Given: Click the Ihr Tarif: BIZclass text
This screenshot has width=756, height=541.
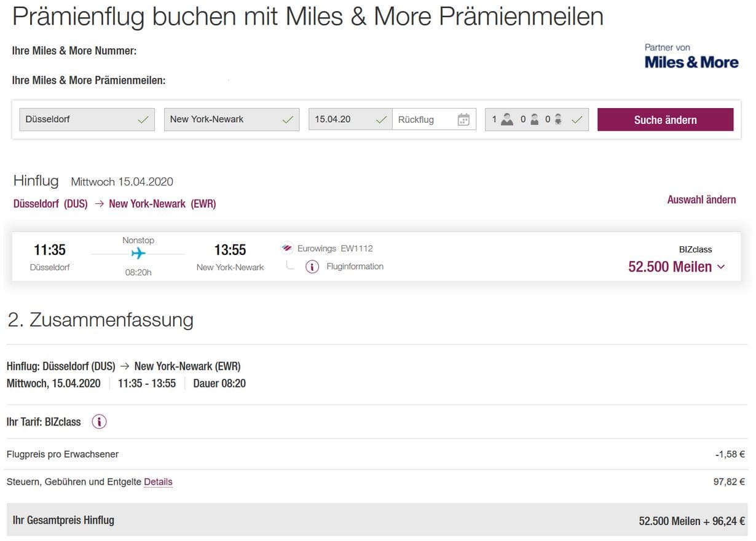Looking at the screenshot, I should [x=44, y=422].
